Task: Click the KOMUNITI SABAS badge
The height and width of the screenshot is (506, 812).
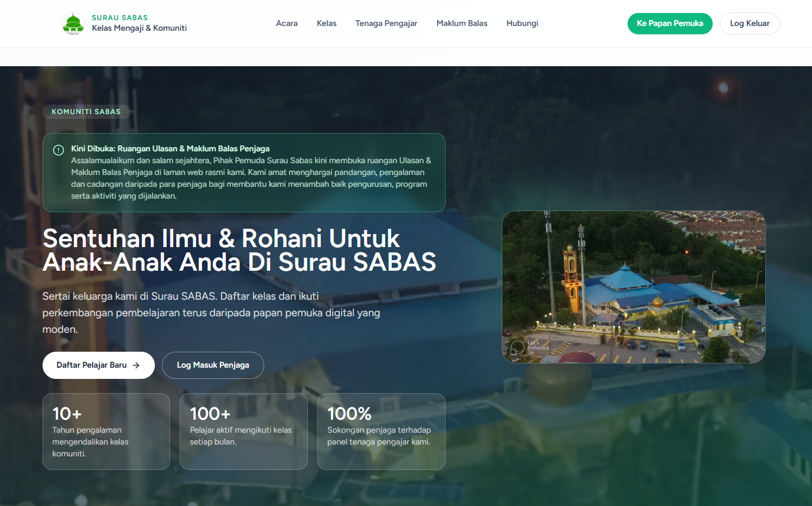Action: pos(86,112)
